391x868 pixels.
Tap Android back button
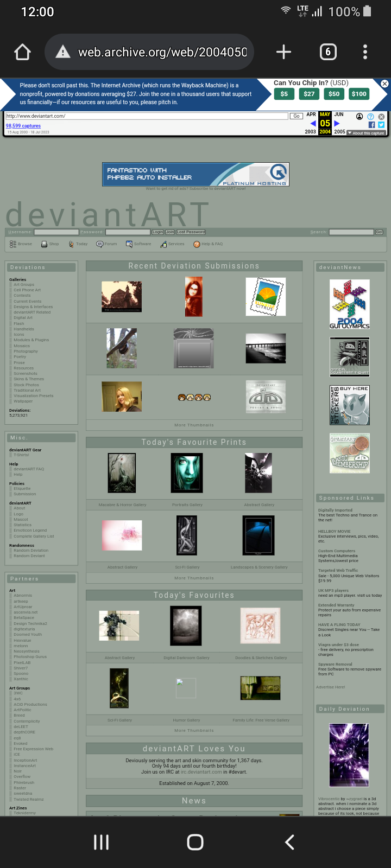tap(289, 842)
